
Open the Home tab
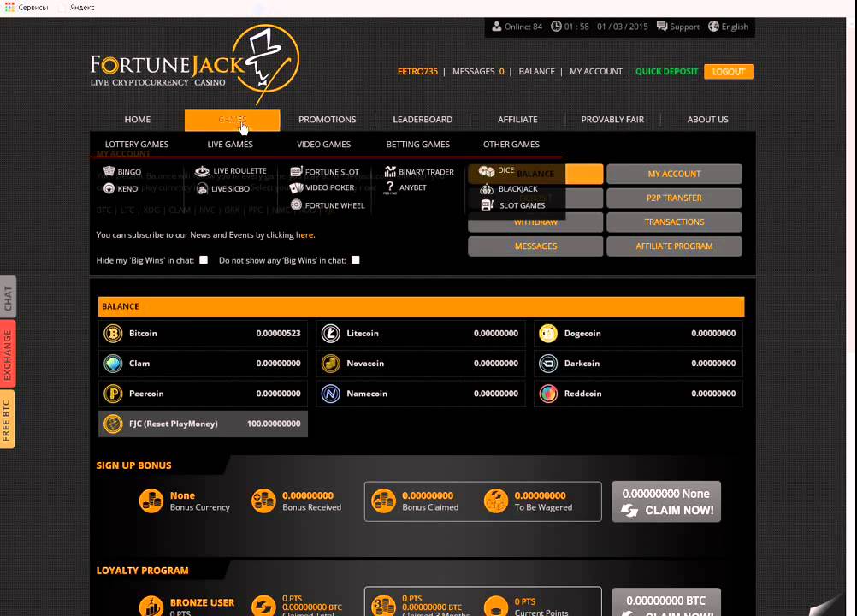pyautogui.click(x=137, y=120)
